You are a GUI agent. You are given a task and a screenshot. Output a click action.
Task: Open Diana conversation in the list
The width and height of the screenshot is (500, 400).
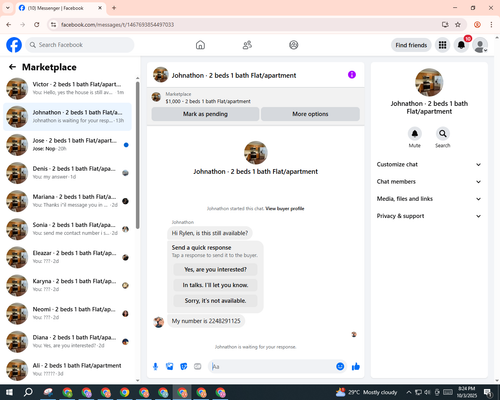67,341
